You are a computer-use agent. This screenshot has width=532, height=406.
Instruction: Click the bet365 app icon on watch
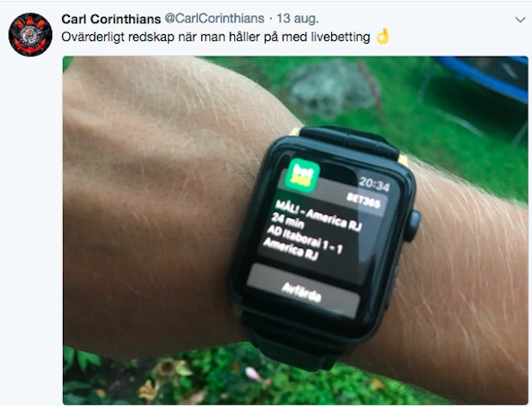click(x=302, y=176)
